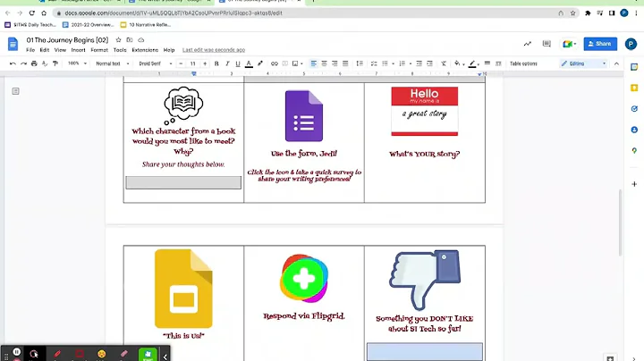
Task: Toggle bold formatting
Action: coord(216,63)
